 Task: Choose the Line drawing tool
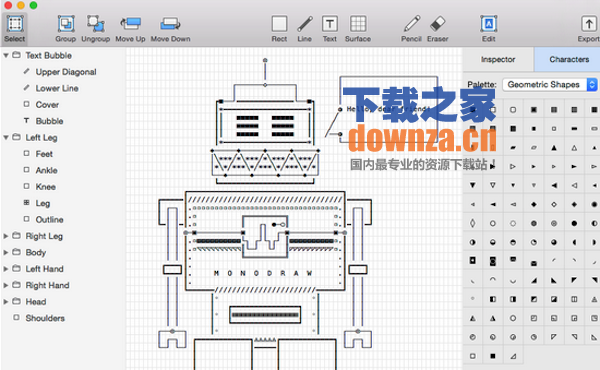point(305,29)
